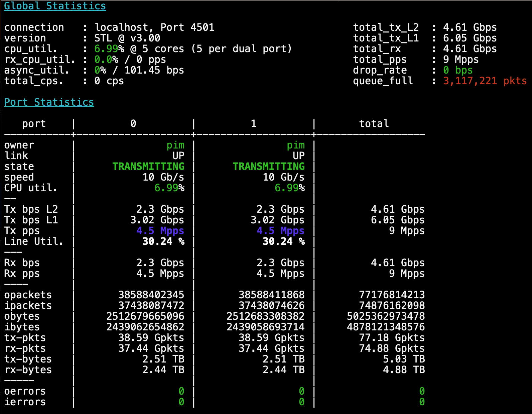Click port 0 TRANSMITTING state
This screenshot has height=414, width=532.
pos(148,167)
